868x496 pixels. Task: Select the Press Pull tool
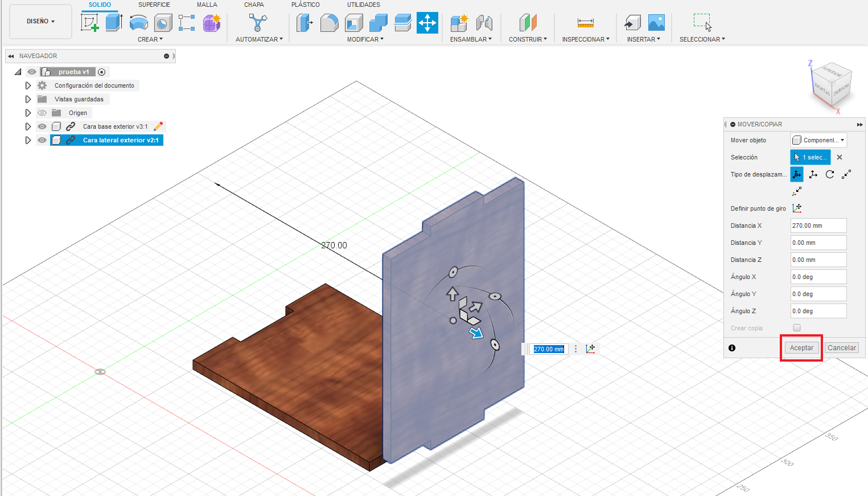click(x=305, y=23)
